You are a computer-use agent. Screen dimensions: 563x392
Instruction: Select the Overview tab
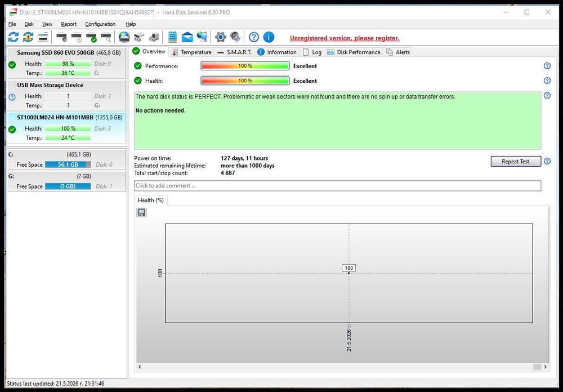(x=149, y=51)
